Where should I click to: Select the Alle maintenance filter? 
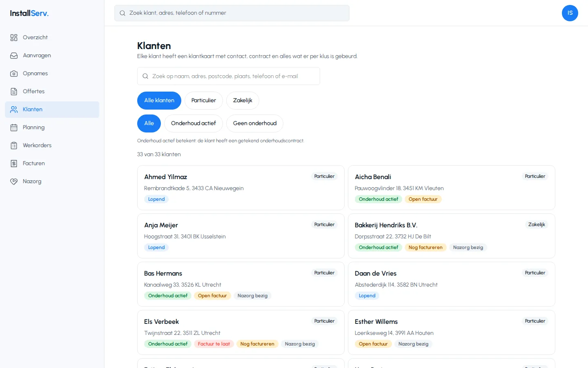(x=149, y=123)
